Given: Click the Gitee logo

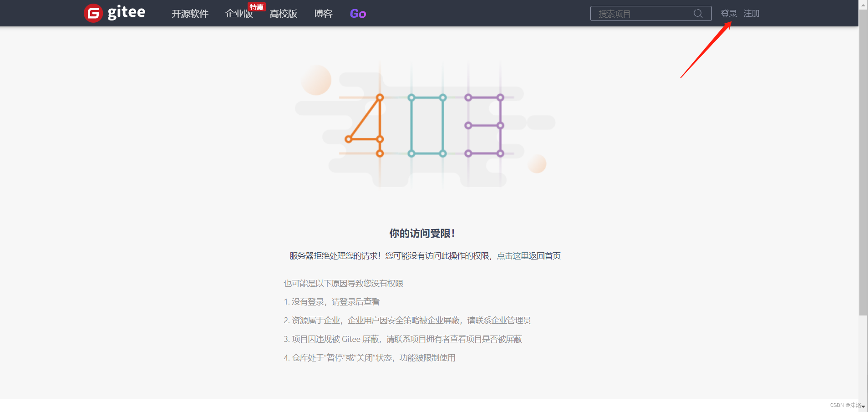Looking at the screenshot, I should click(x=115, y=13).
